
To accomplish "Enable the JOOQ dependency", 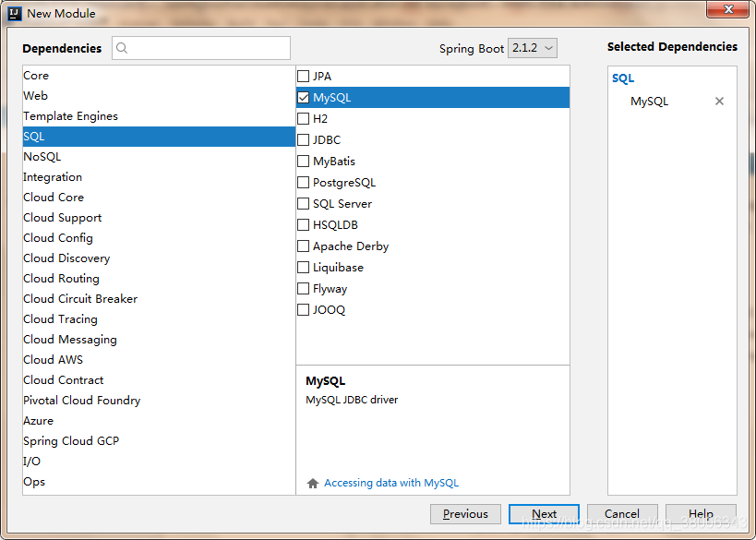I will coord(304,309).
